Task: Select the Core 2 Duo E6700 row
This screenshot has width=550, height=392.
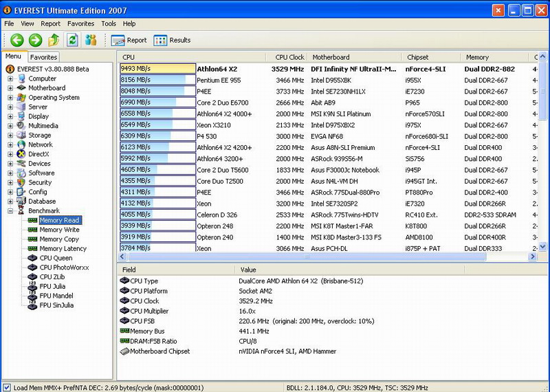Action: 328,102
